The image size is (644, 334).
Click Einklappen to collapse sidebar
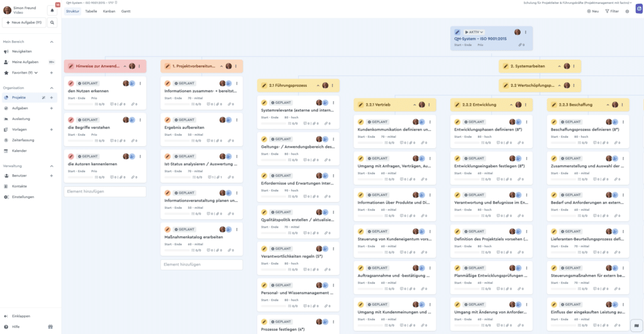[21, 316]
